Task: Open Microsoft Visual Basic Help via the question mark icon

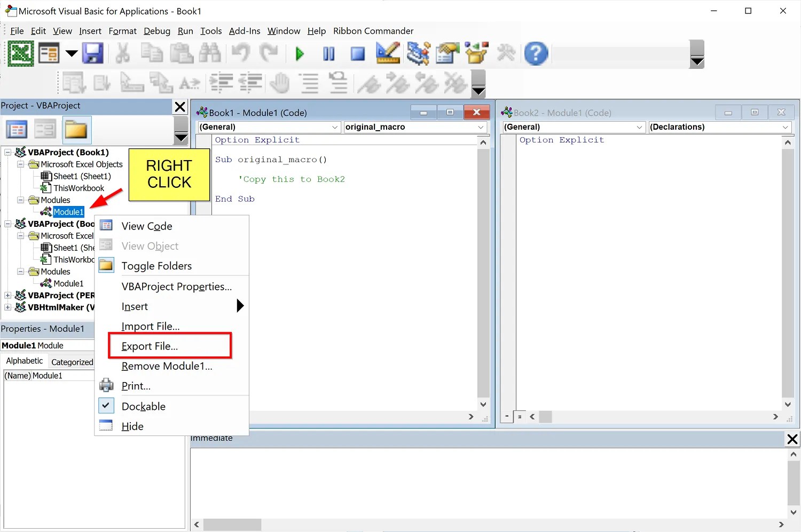Action: [x=536, y=53]
